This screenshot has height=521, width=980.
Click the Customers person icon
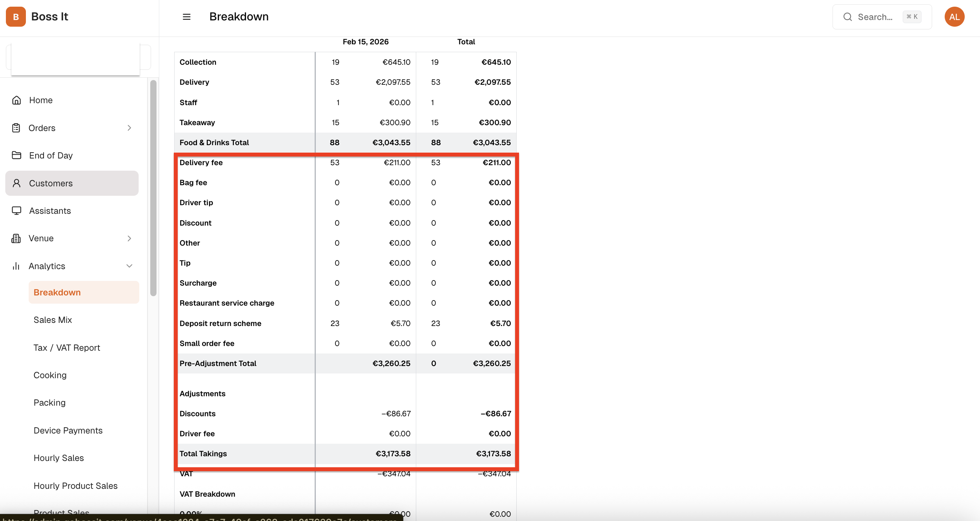pyautogui.click(x=16, y=183)
